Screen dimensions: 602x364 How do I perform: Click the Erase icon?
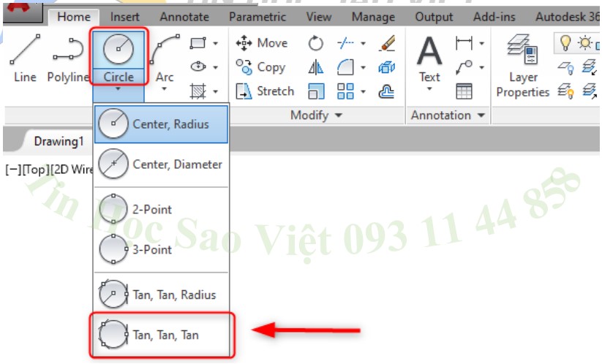tap(387, 43)
